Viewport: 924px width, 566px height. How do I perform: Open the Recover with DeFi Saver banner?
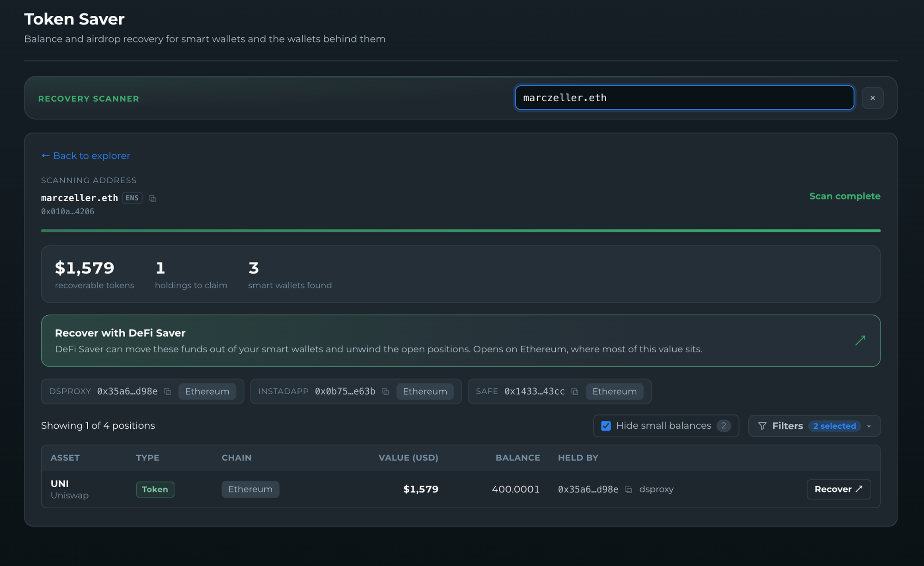click(x=461, y=341)
